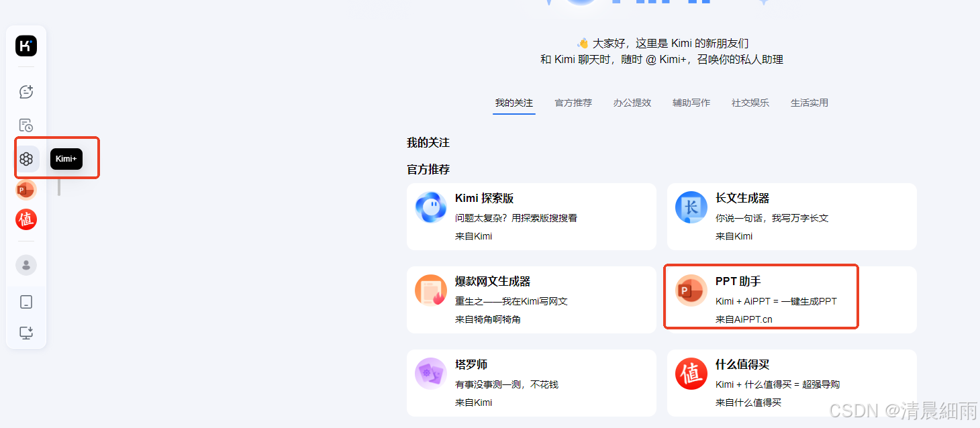Go to the 生活实用 tab

[x=810, y=103]
